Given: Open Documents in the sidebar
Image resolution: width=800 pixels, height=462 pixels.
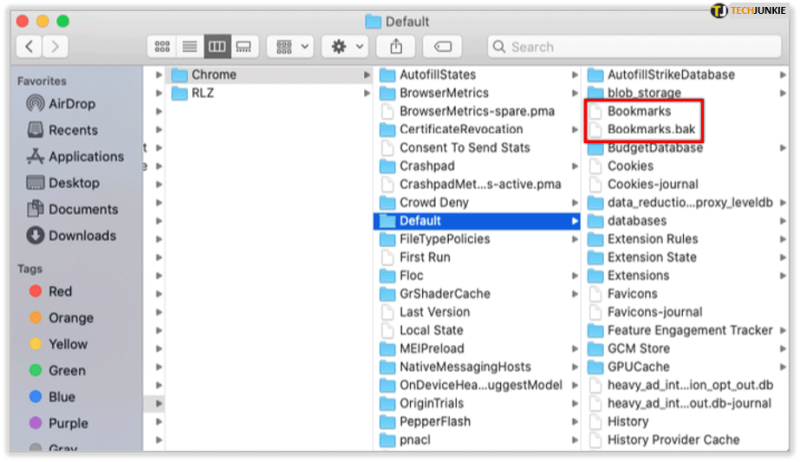Looking at the screenshot, I should coord(72,210).
